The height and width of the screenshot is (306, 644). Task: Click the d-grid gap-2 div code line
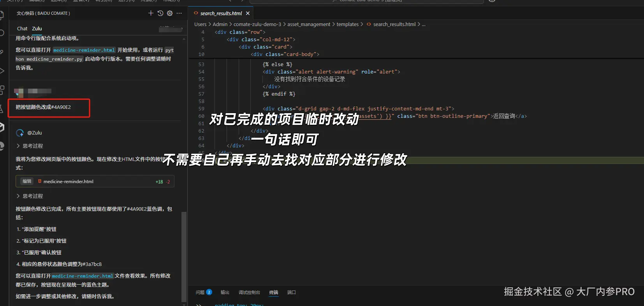359,108
